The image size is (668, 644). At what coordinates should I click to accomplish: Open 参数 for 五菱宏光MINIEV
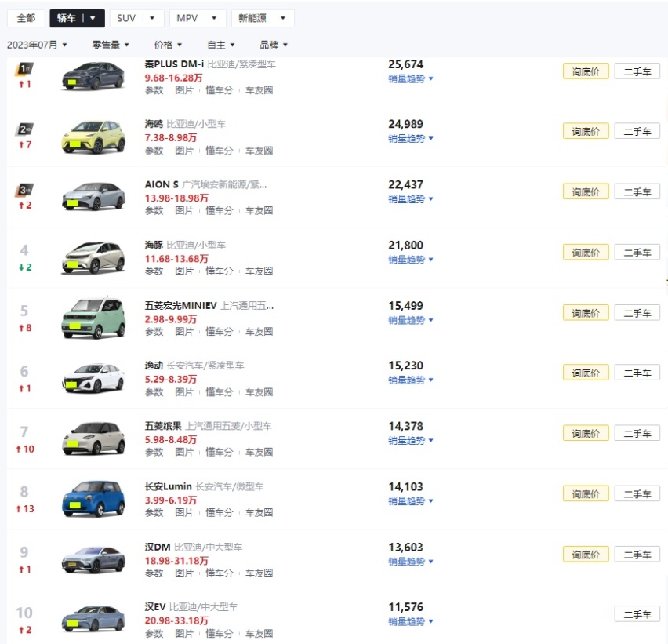(x=154, y=332)
